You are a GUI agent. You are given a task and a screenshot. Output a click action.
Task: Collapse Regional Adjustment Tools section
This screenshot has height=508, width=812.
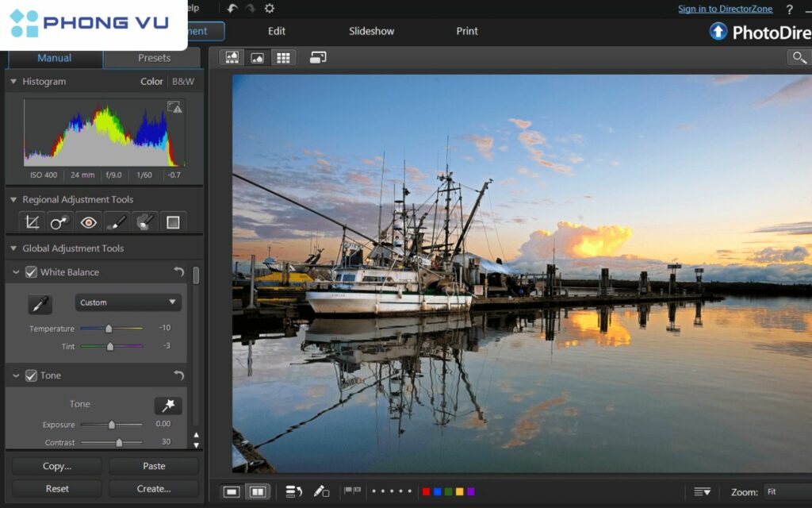pos(13,200)
